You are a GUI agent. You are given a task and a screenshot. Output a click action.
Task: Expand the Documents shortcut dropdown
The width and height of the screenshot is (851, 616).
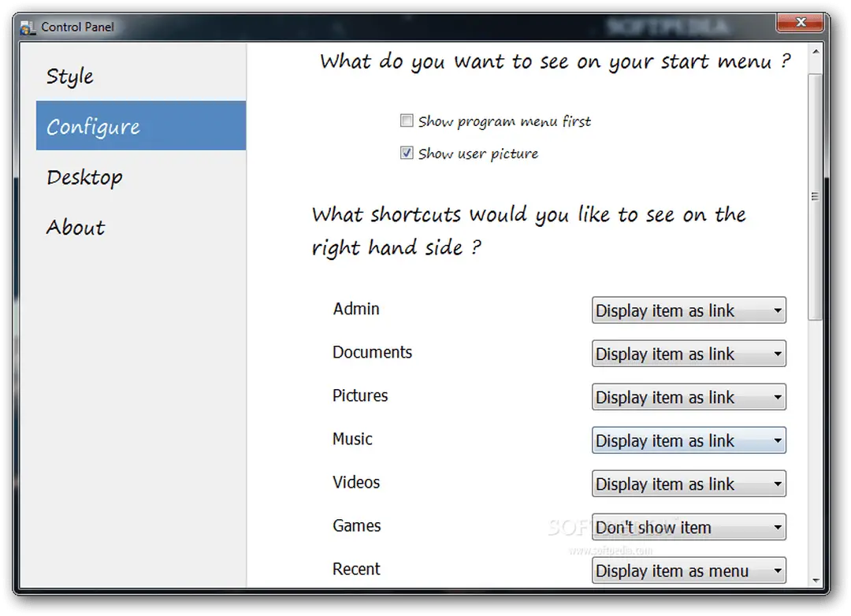688,354
